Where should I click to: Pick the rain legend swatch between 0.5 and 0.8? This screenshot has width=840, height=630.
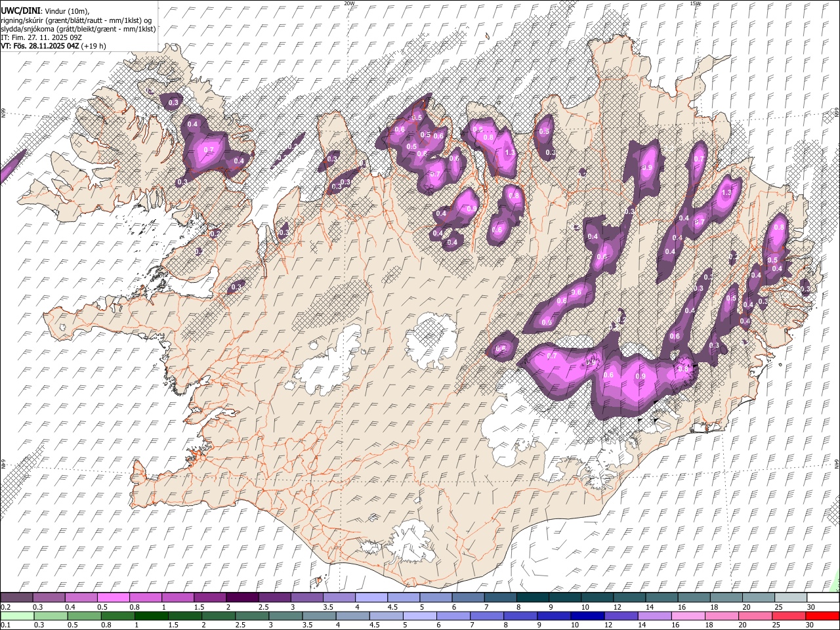[84, 616]
